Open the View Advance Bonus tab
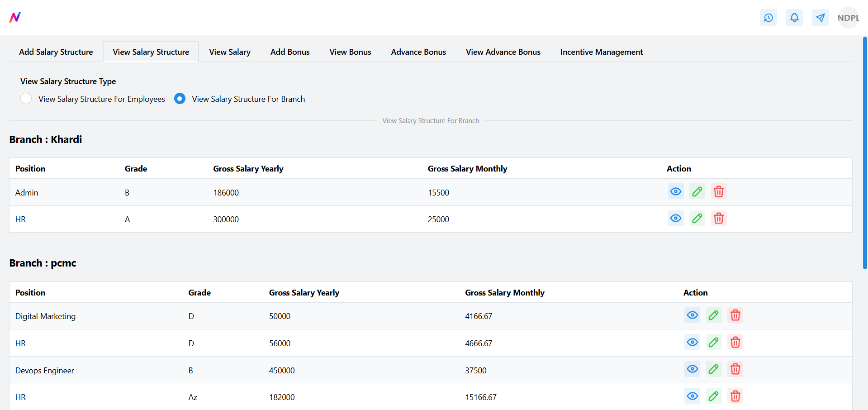The image size is (868, 410). click(x=503, y=52)
